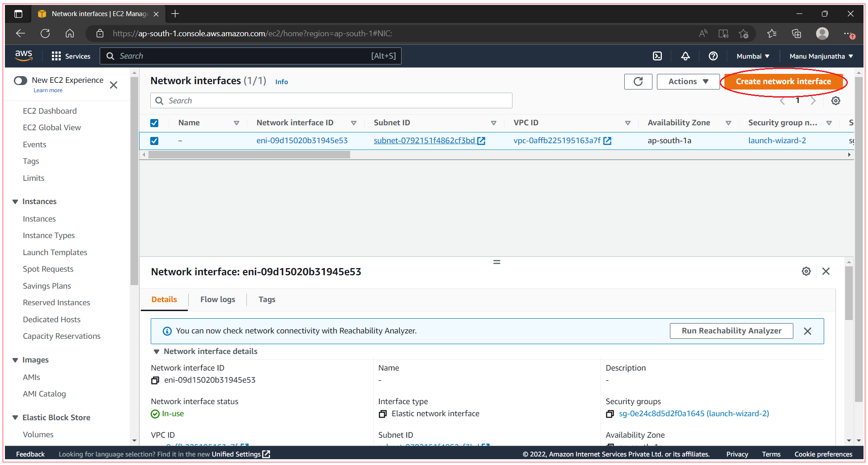This screenshot has height=465, width=868.
Task: Open the AWS home logo
Action: 24,55
